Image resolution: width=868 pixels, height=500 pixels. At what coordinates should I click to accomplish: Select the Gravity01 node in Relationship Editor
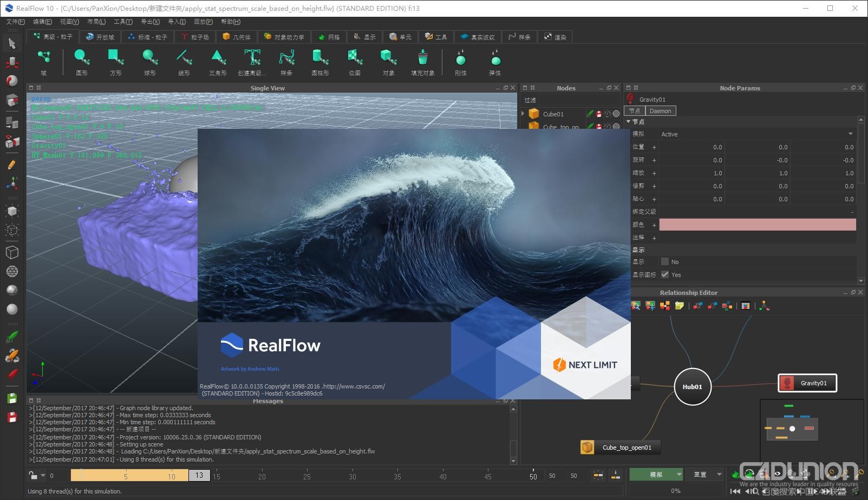[807, 383]
